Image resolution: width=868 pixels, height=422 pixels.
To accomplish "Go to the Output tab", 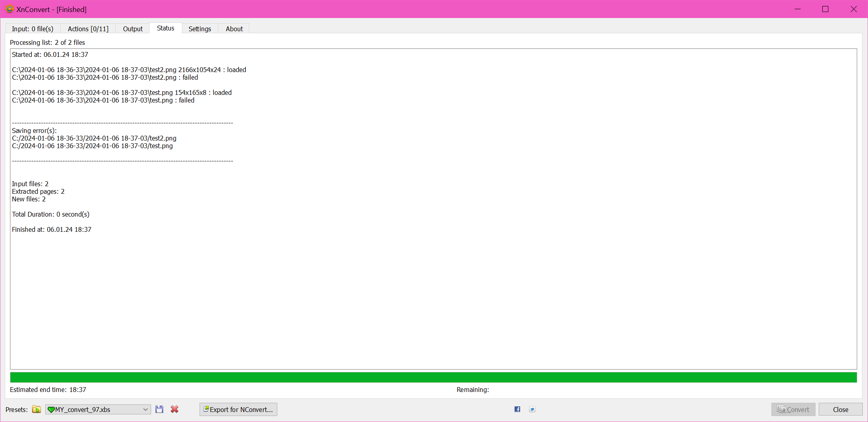I will coord(133,29).
